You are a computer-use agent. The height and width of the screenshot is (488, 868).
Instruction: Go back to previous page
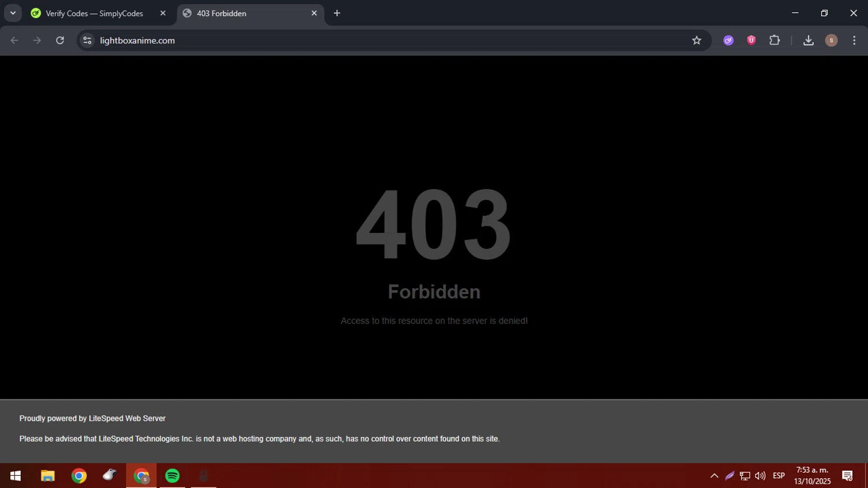point(14,41)
